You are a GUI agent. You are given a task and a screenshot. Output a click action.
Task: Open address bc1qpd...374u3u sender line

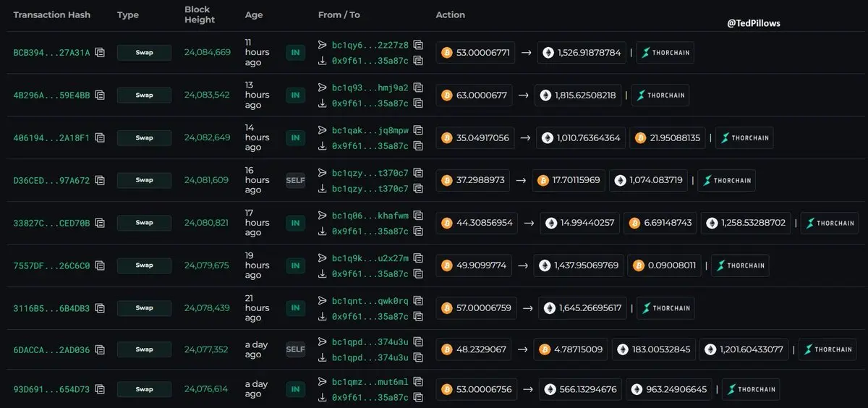(x=370, y=342)
